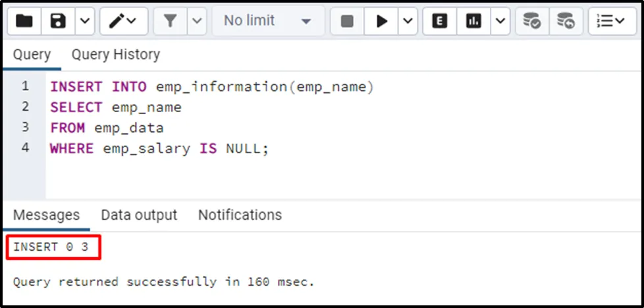Click the Explain Analyze chart icon
Image resolution: width=644 pixels, height=308 pixels.
[x=473, y=21]
